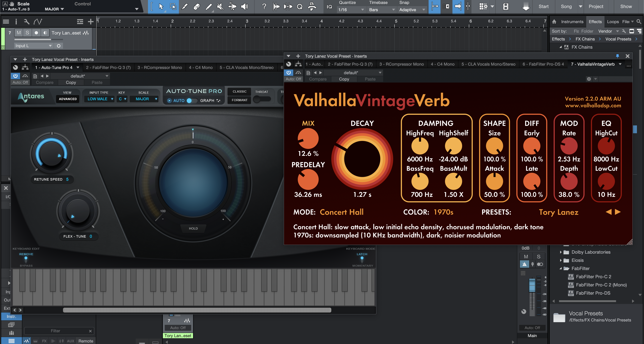The height and width of the screenshot is (344, 644).
Task: Select the Listen speaker tool
Action: 244,7
